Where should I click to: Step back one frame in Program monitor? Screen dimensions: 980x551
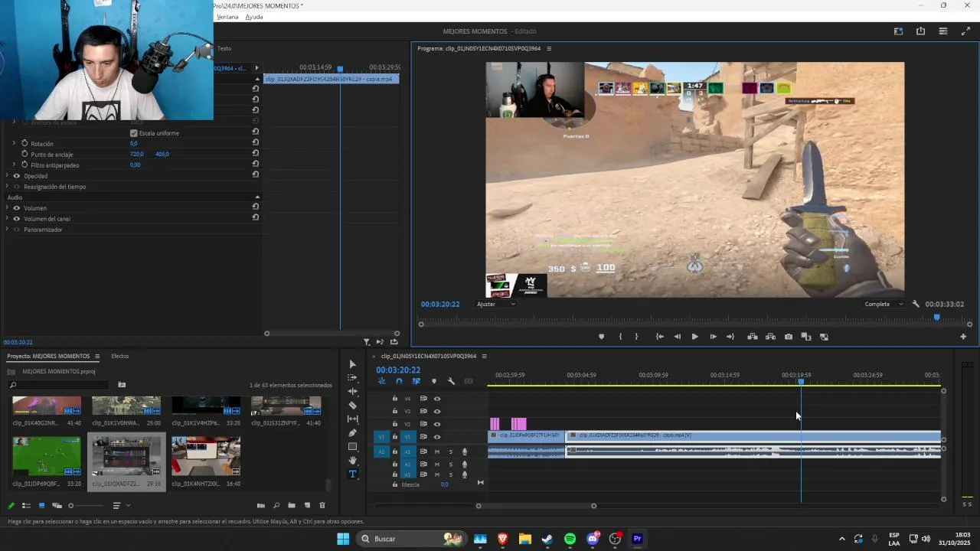(677, 337)
